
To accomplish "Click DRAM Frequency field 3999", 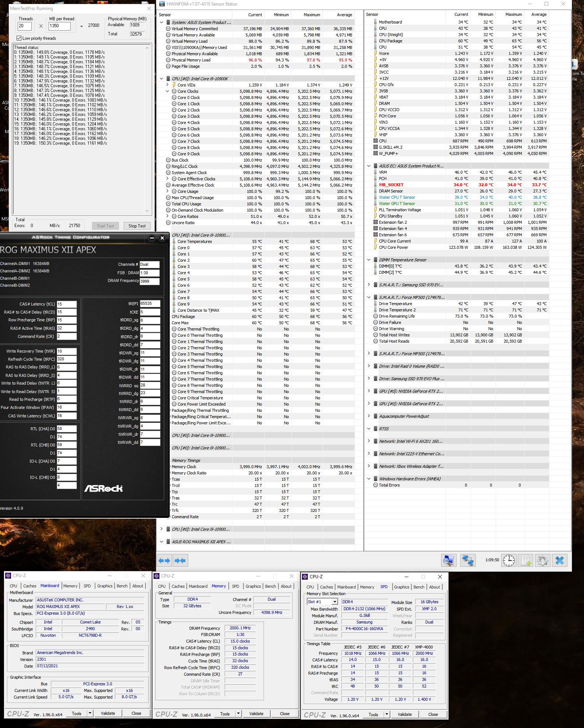I will (x=149, y=281).
